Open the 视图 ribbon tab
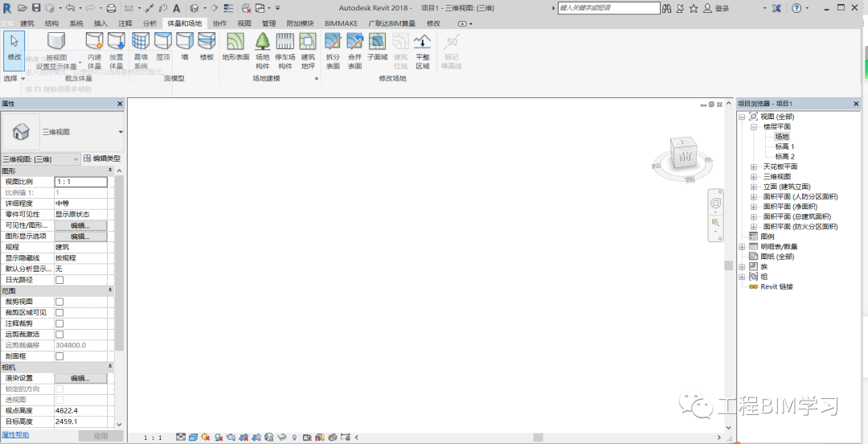This screenshot has height=444, width=868. [x=244, y=23]
